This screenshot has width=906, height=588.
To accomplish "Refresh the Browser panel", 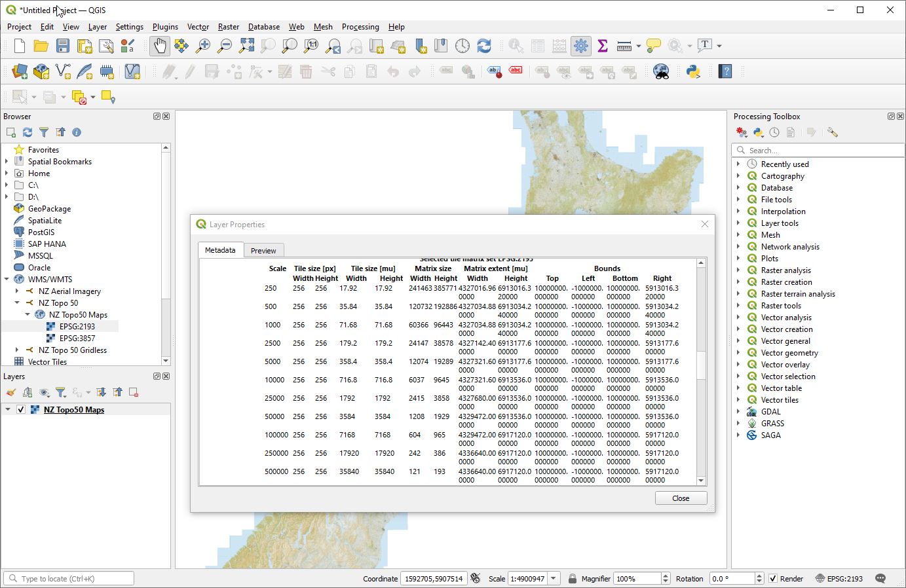I will [x=28, y=132].
